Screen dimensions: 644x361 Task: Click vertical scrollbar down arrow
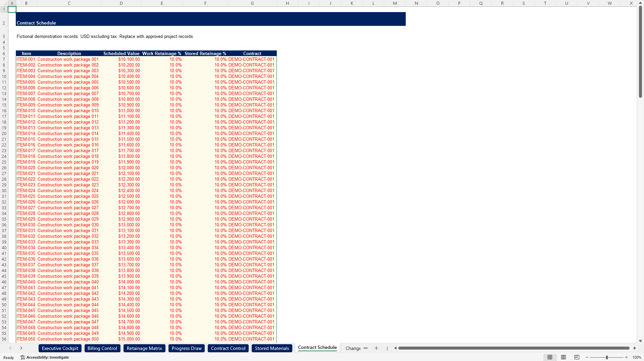pos(640,341)
